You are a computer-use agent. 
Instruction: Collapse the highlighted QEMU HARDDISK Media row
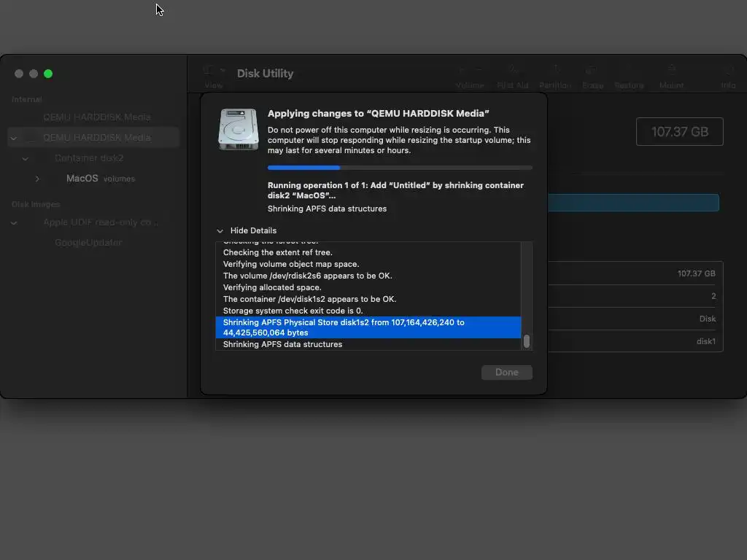click(14, 138)
